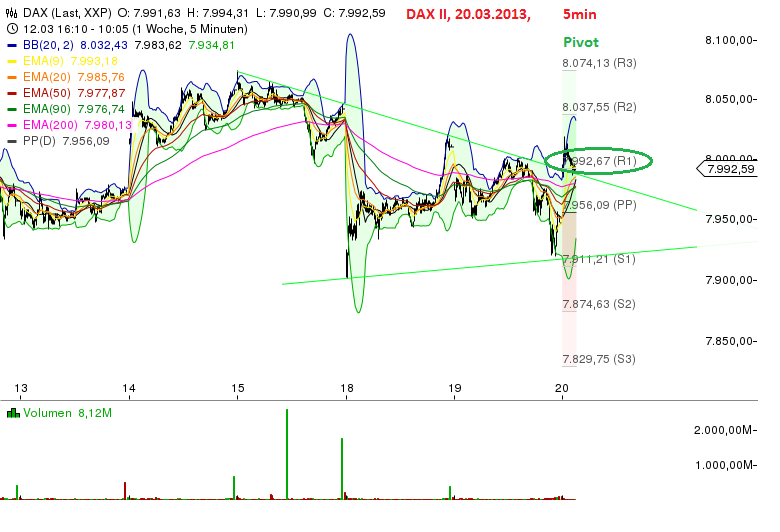Click the open value O: 7.991,63
The height and width of the screenshot is (532, 780).
pos(149,13)
